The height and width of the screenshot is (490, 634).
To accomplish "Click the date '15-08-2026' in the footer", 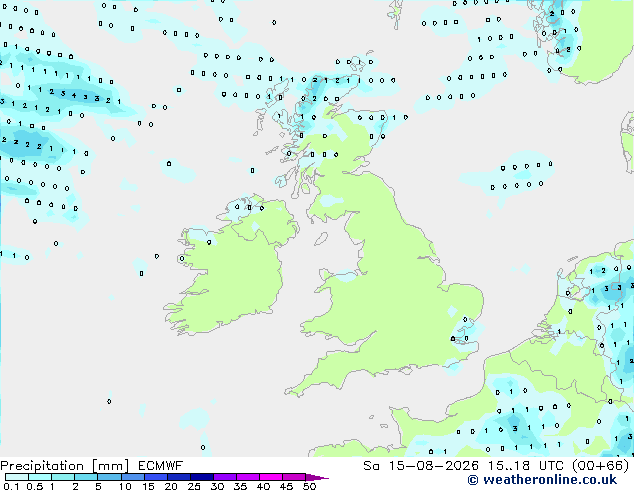I will [x=433, y=466].
